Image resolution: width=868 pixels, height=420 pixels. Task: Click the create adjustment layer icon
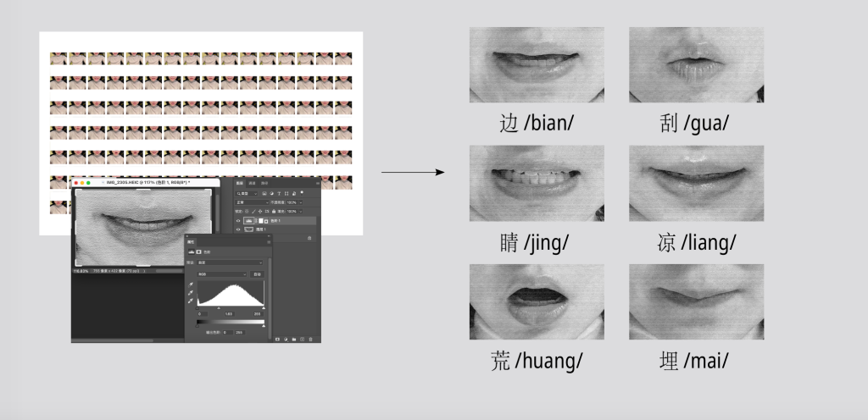(x=286, y=339)
